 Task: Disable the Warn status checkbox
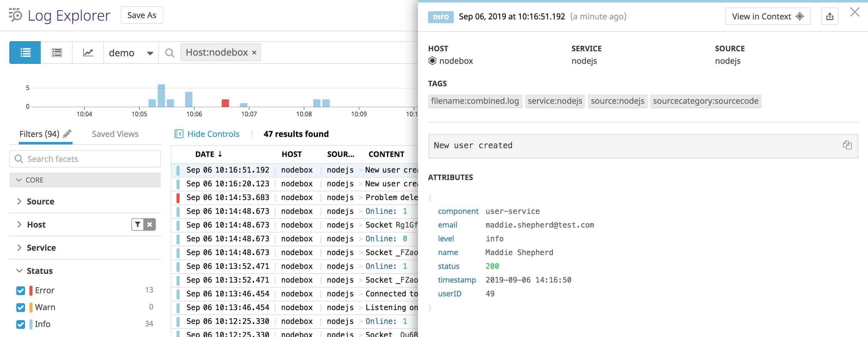[x=20, y=307]
